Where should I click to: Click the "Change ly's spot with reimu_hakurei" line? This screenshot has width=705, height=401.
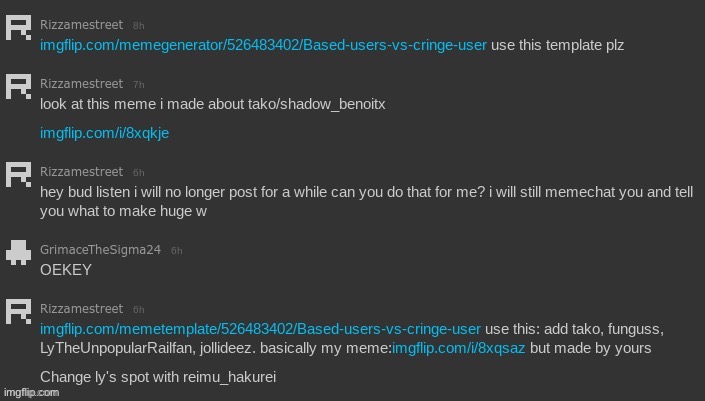coord(157,377)
